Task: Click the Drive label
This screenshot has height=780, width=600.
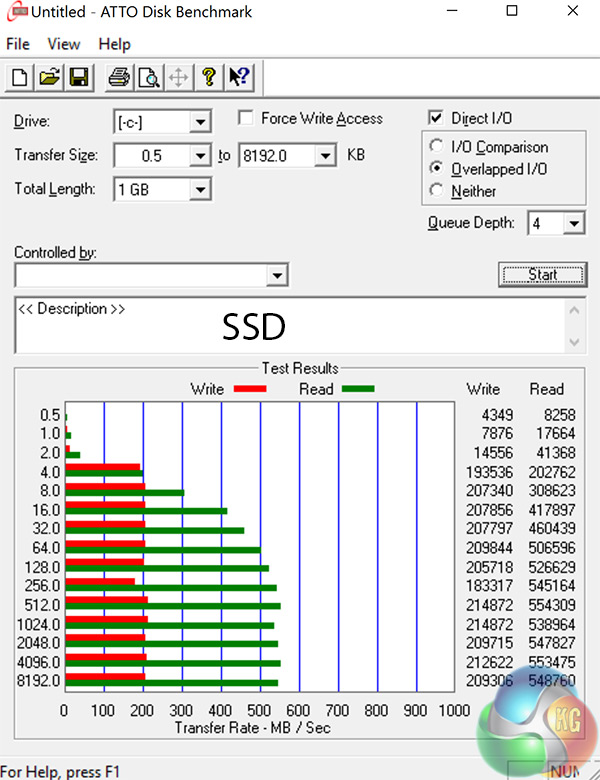Action: pos(32,121)
